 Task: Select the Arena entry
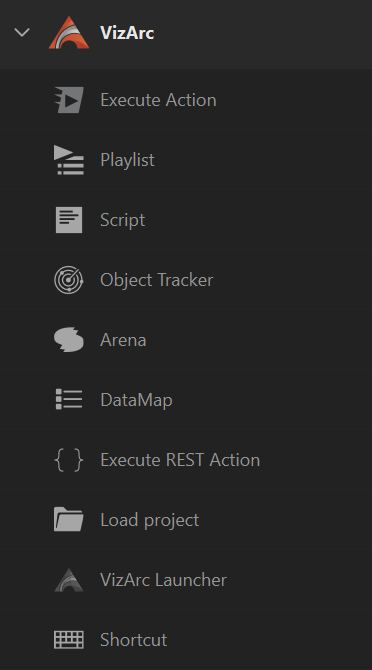(186, 340)
